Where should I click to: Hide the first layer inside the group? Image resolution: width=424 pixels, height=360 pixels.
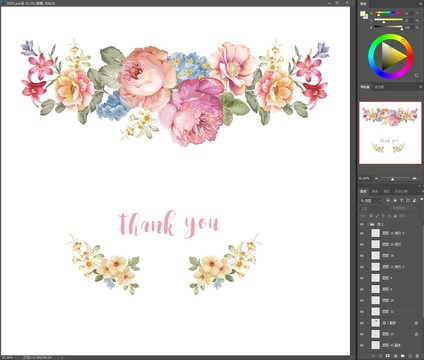[362, 233]
